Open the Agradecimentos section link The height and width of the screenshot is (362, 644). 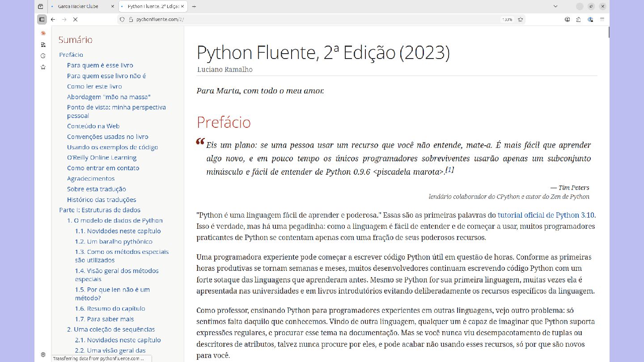pyautogui.click(x=91, y=179)
